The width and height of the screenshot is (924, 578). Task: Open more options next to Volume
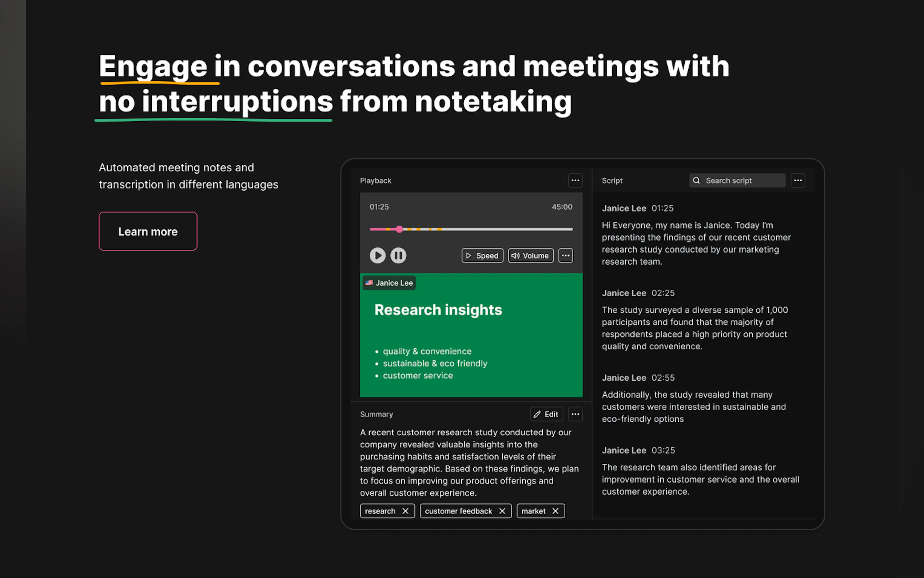(565, 256)
